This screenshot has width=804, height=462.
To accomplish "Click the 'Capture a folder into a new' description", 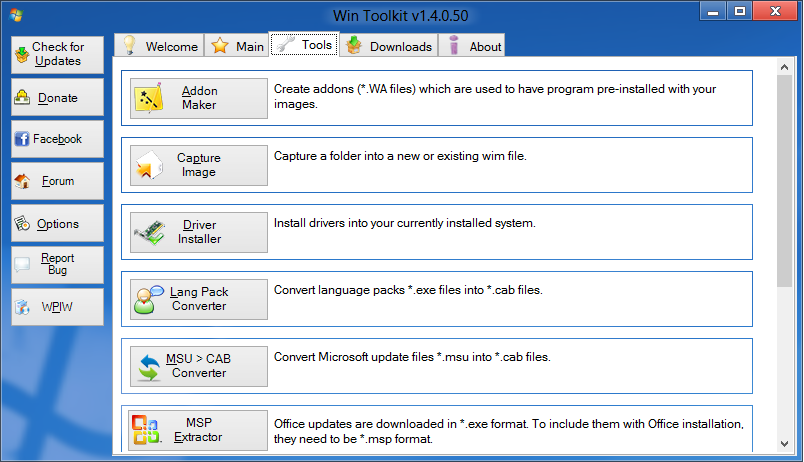I will point(400,156).
